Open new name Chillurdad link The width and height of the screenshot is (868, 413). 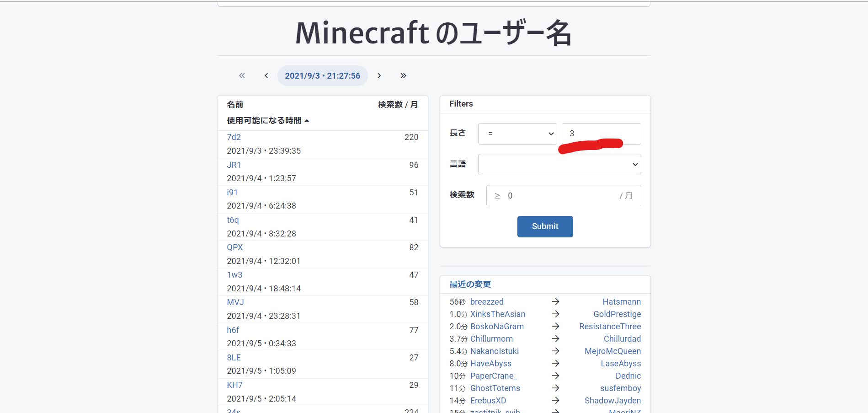(x=622, y=339)
